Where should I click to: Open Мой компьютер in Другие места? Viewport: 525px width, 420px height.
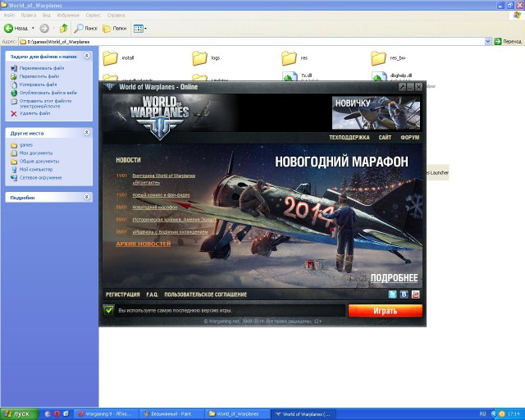[36, 170]
